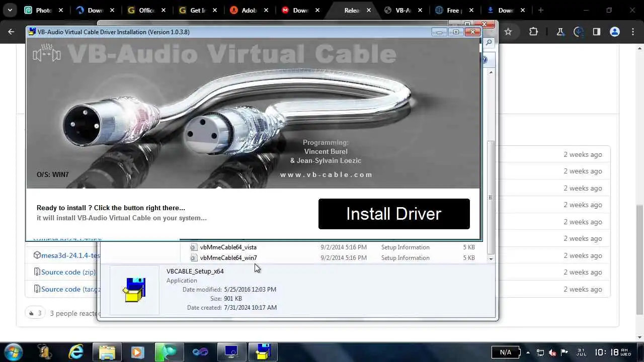This screenshot has width=644, height=362.
Task: Click VBCABLE_Setup_x64 file icon in details pane
Action: coord(134,290)
